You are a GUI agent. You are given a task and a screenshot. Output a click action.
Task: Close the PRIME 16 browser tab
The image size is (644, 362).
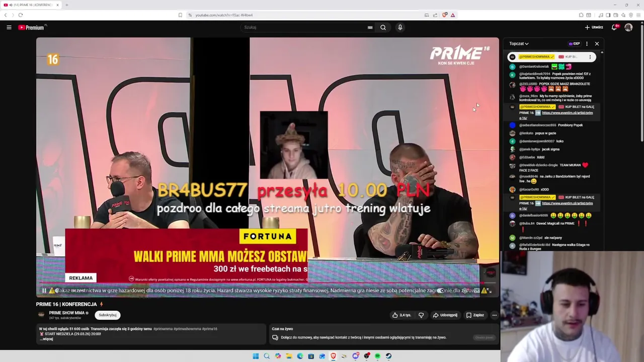(x=57, y=5)
